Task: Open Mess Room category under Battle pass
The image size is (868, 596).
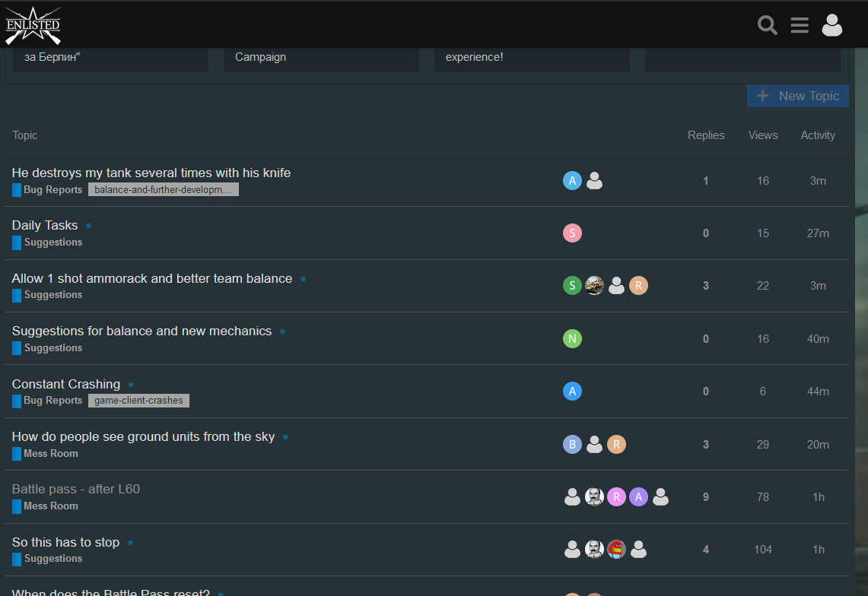Action: (50, 506)
